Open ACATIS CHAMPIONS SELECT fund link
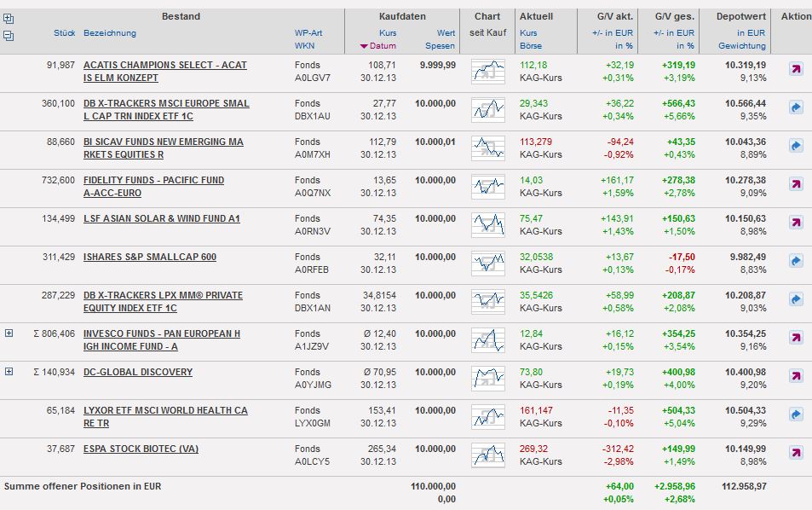812x510 pixels. pos(165,71)
